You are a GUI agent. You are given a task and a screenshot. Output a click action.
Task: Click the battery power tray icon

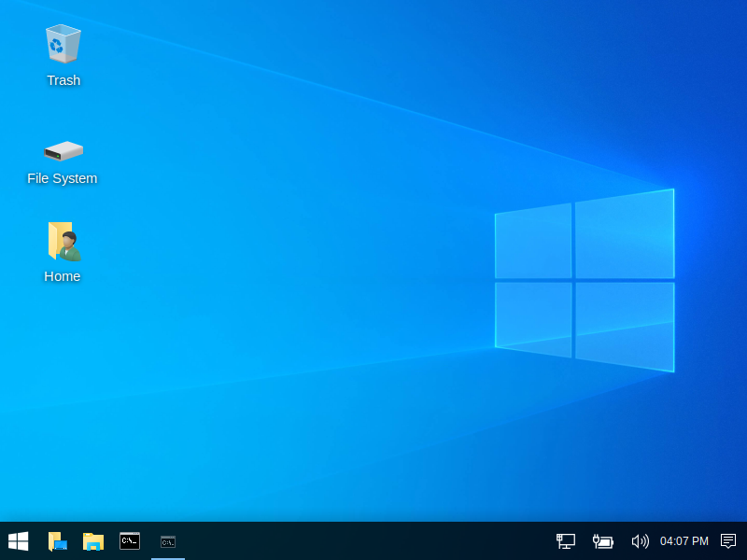pyautogui.click(x=603, y=541)
